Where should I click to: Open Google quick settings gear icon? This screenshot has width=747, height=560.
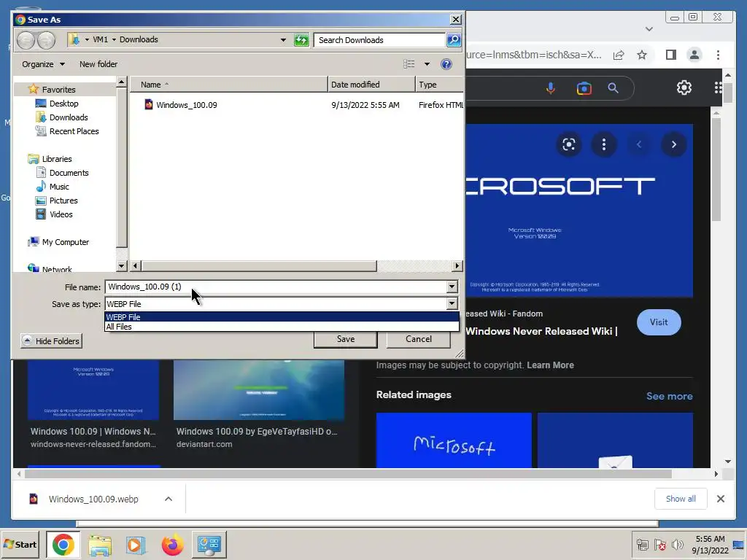[x=684, y=87]
